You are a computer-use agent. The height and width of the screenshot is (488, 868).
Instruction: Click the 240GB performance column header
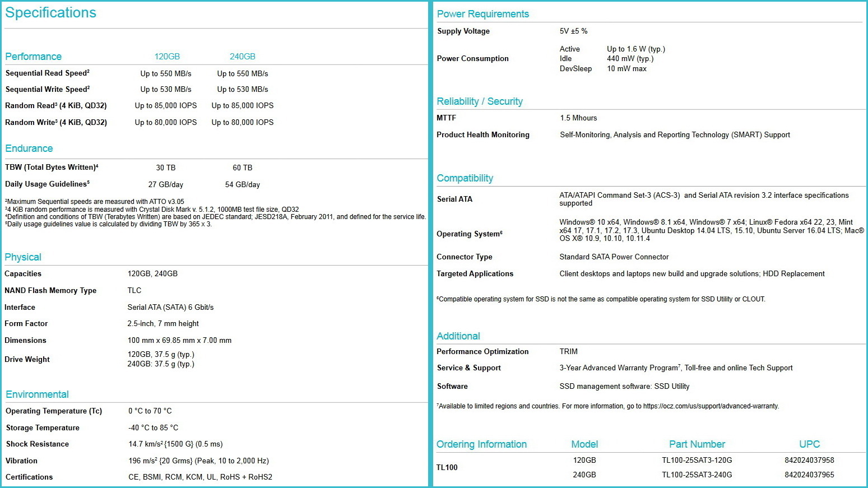pos(243,57)
